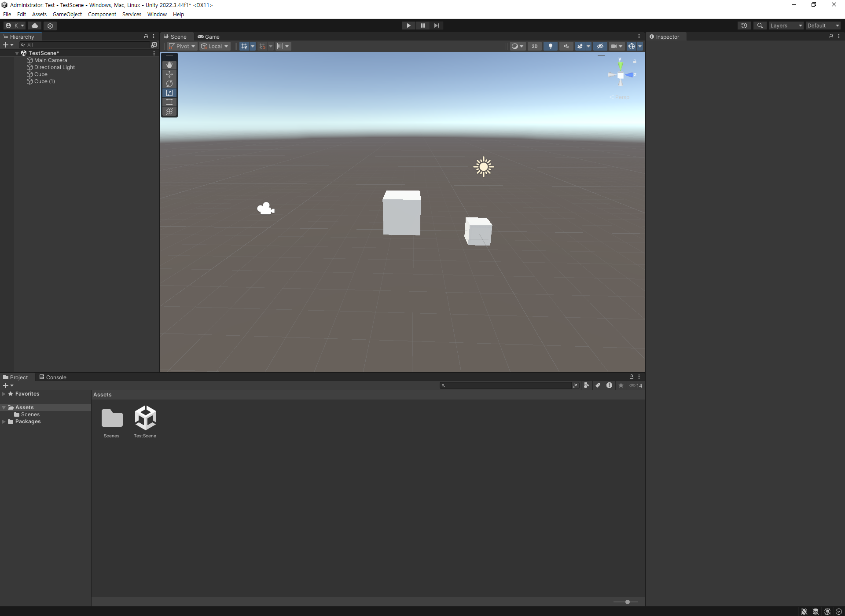The width and height of the screenshot is (845, 616).
Task: Select the combined Transform tool
Action: pos(169,111)
